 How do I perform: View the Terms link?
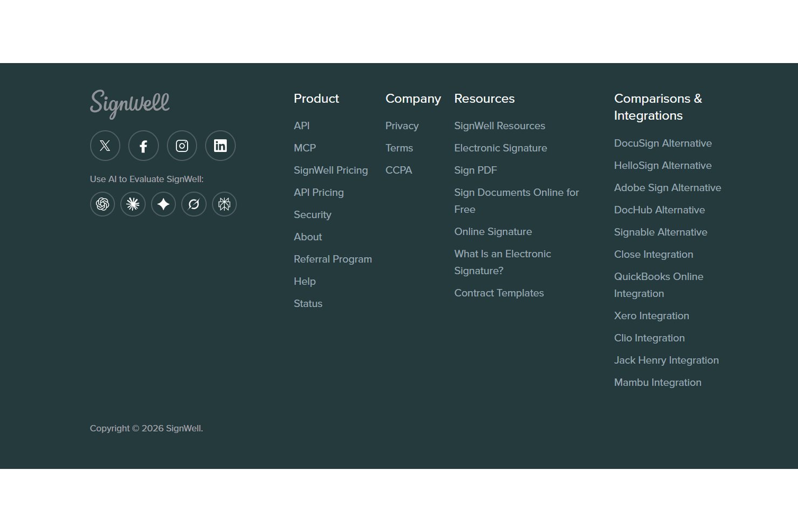pyautogui.click(x=399, y=148)
